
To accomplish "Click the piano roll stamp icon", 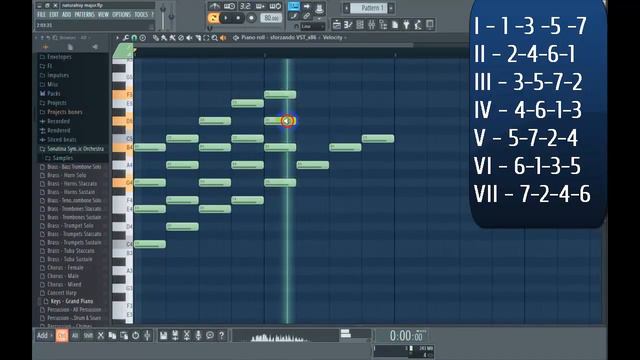I will click(143, 38).
